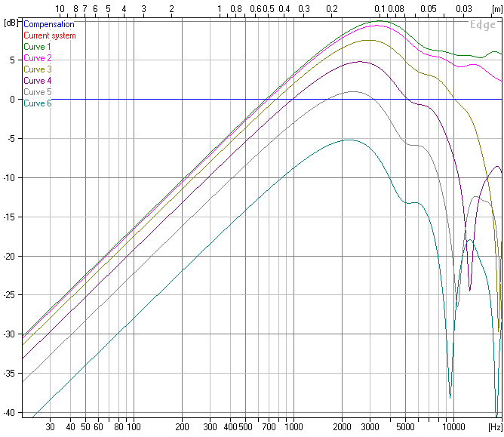The height and width of the screenshot is (437, 504).
Task: Click the Curve 5 legend entry
Action: pos(37,92)
